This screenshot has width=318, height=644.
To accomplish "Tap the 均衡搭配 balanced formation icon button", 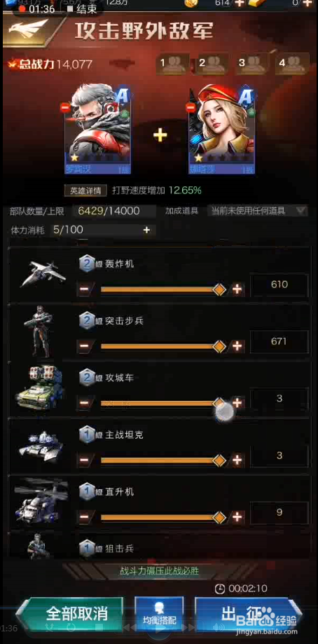I will pos(159,614).
